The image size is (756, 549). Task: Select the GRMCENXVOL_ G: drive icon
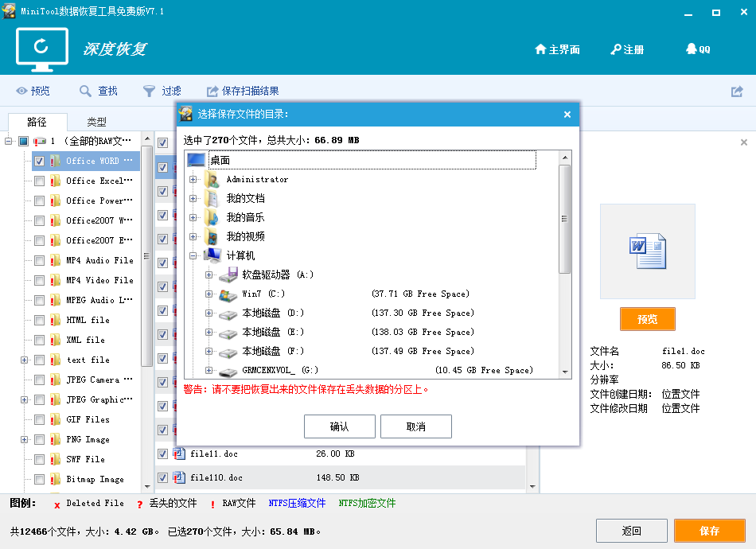point(228,371)
